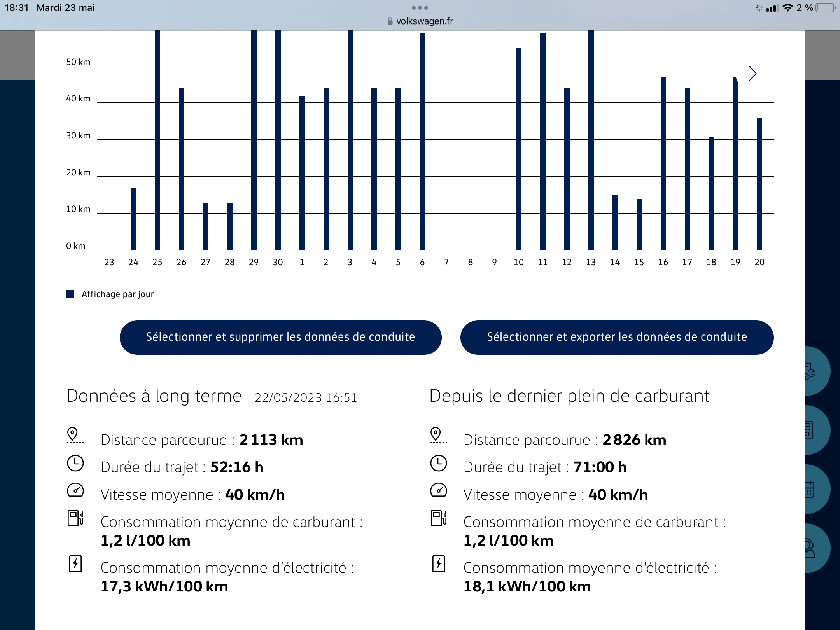This screenshot has width=840, height=630.
Task: Select the bar for day 24
Action: (x=133, y=219)
